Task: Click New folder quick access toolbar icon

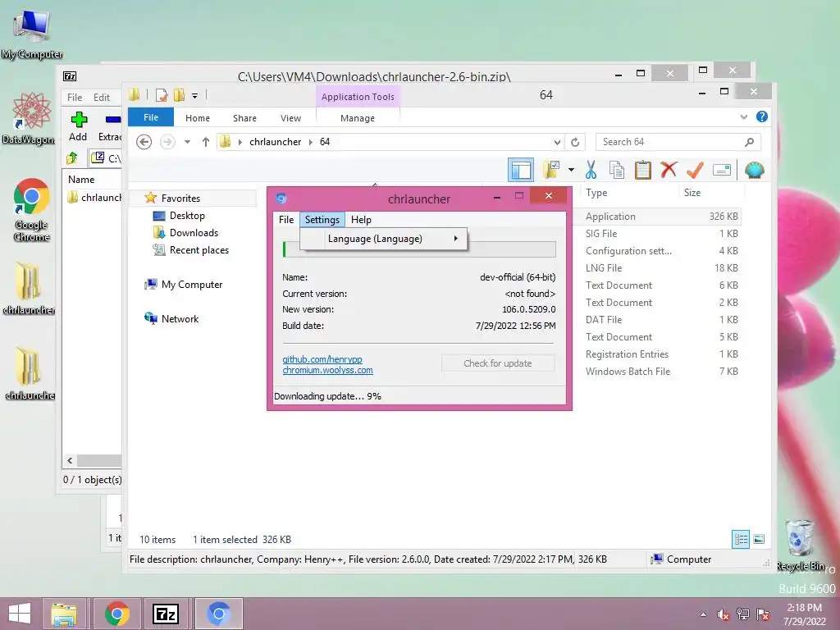Action: click(180, 95)
